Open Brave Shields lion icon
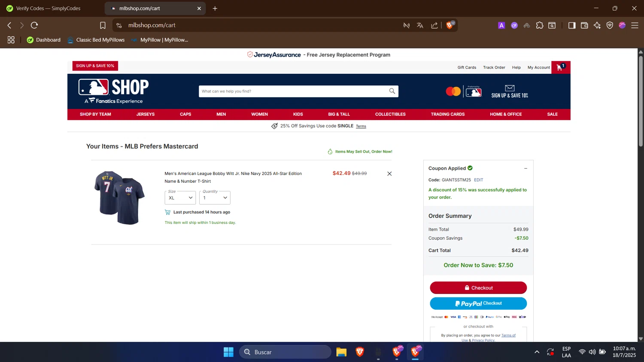 (x=450, y=25)
